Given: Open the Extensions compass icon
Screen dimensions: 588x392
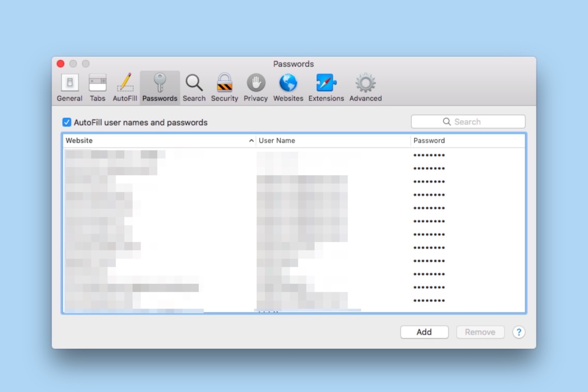Looking at the screenshot, I should pyautogui.click(x=326, y=87).
